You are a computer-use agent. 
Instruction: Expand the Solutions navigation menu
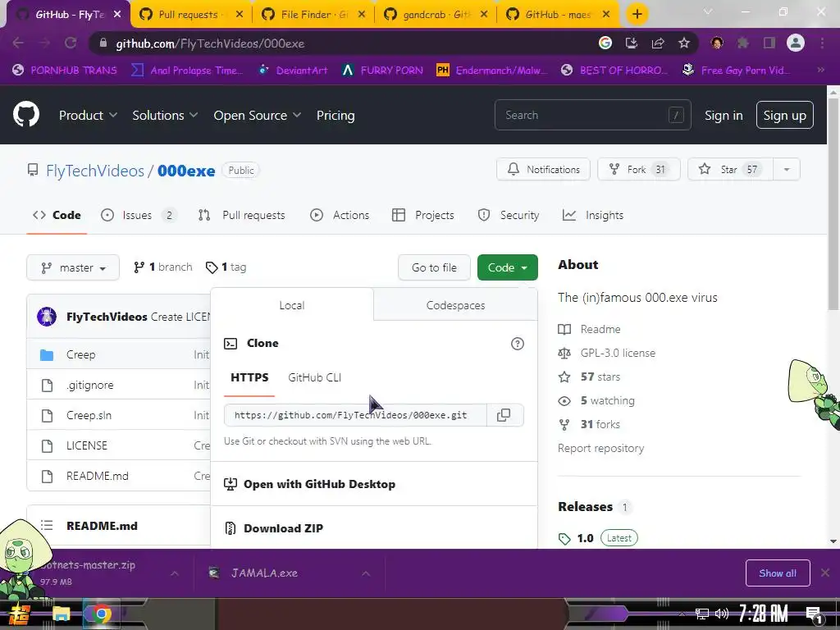(x=165, y=115)
